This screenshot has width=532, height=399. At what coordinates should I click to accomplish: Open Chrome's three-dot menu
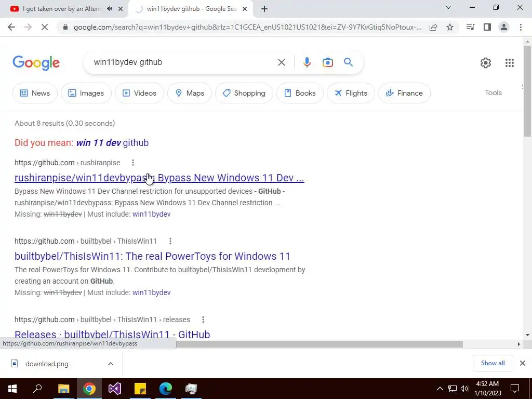[521, 27]
